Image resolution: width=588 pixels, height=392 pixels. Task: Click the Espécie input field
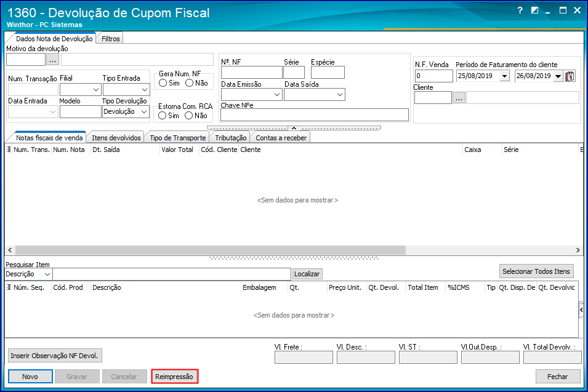328,73
